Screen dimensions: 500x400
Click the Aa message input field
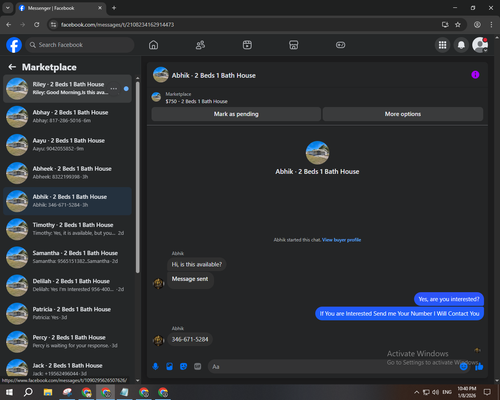coord(333,367)
